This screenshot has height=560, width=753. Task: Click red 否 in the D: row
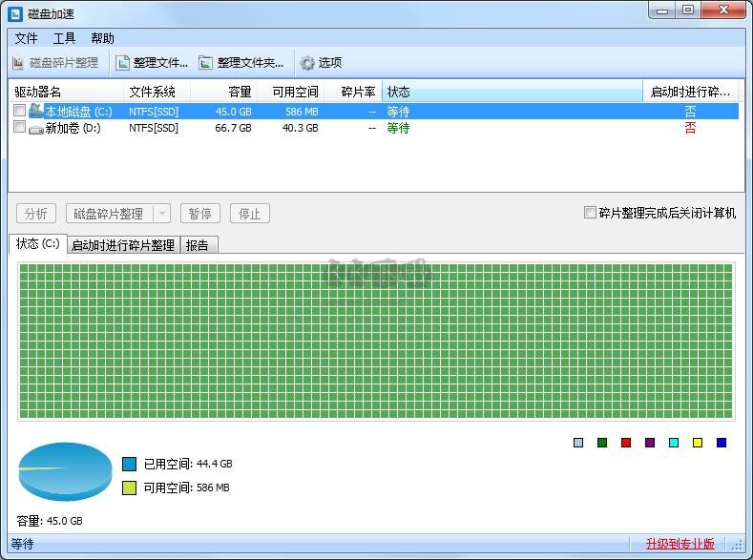(x=690, y=128)
